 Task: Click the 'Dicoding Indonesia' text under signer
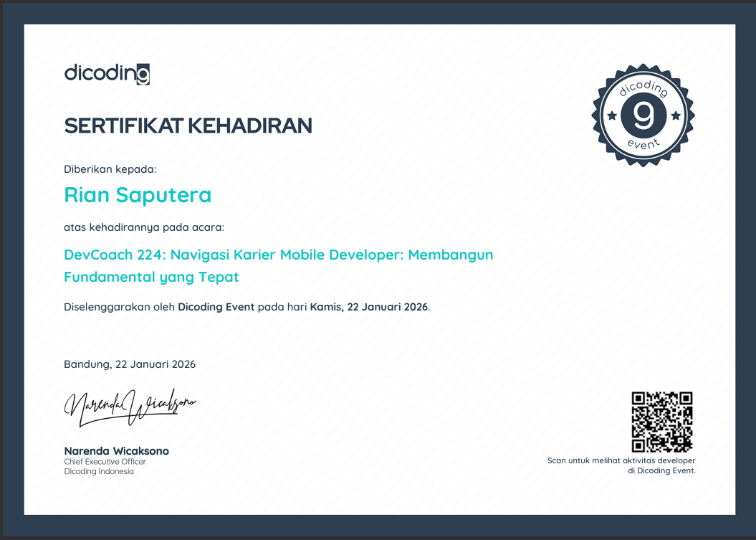[x=99, y=471]
